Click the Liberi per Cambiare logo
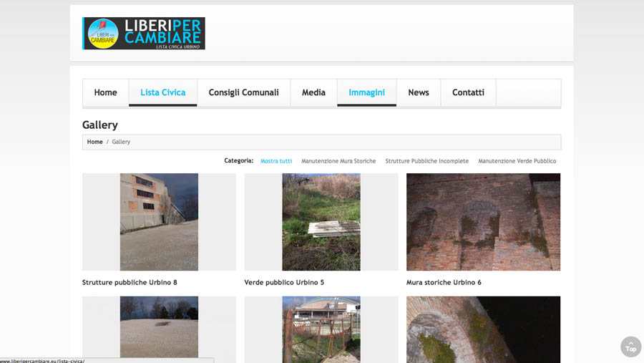Screen dimensions: 644x363 [x=144, y=34]
